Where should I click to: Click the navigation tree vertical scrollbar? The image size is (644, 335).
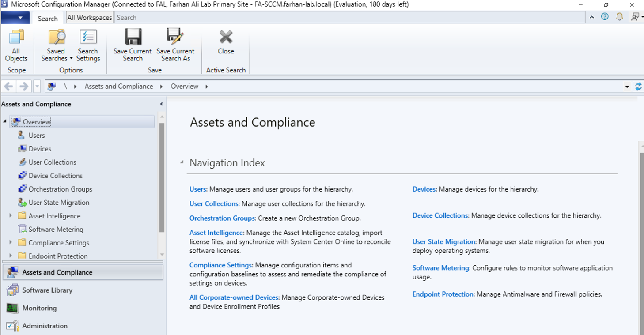pyautogui.click(x=162, y=177)
